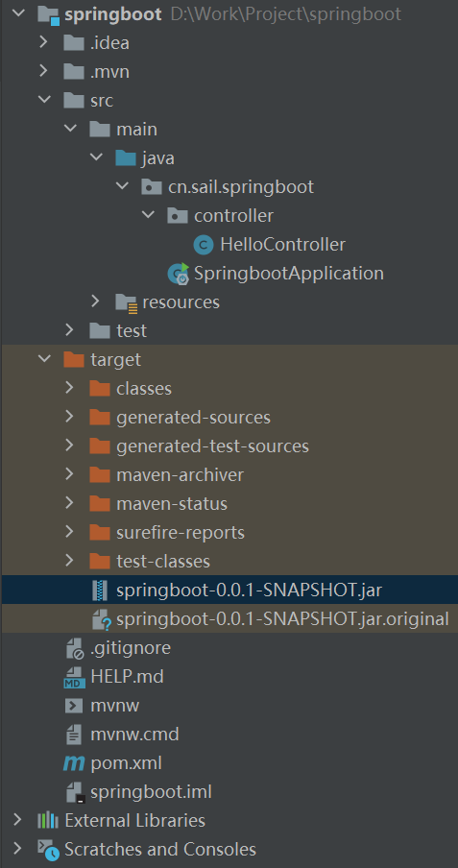Click the mvnw shell script icon
Screen dimensions: 458x868
tap(74, 706)
